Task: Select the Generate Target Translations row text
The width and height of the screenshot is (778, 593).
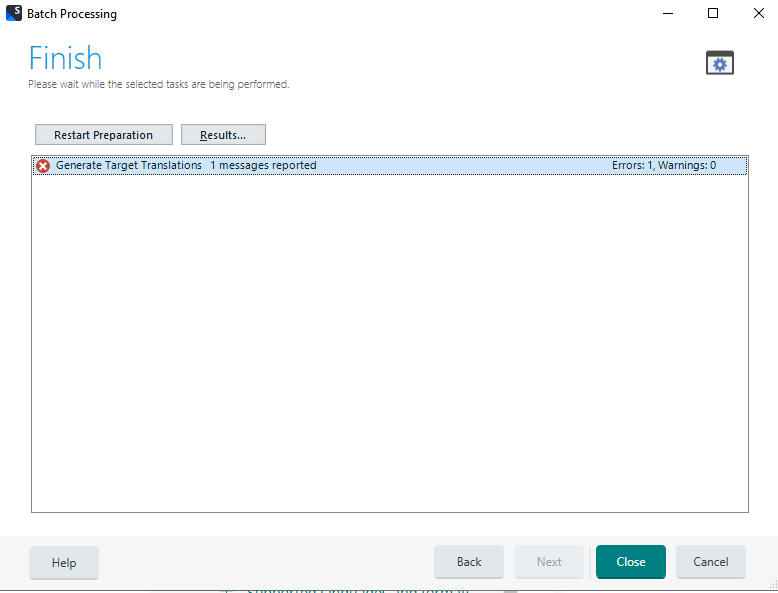Action: click(x=129, y=165)
